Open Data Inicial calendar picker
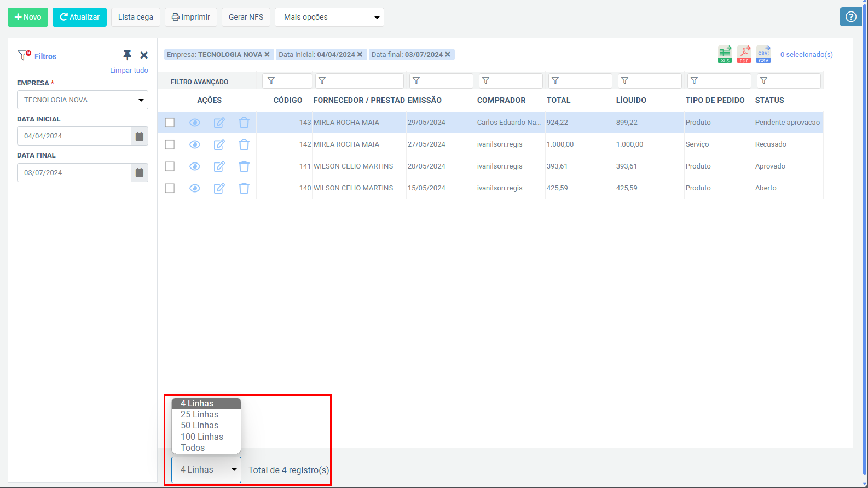The image size is (868, 488). 140,136
